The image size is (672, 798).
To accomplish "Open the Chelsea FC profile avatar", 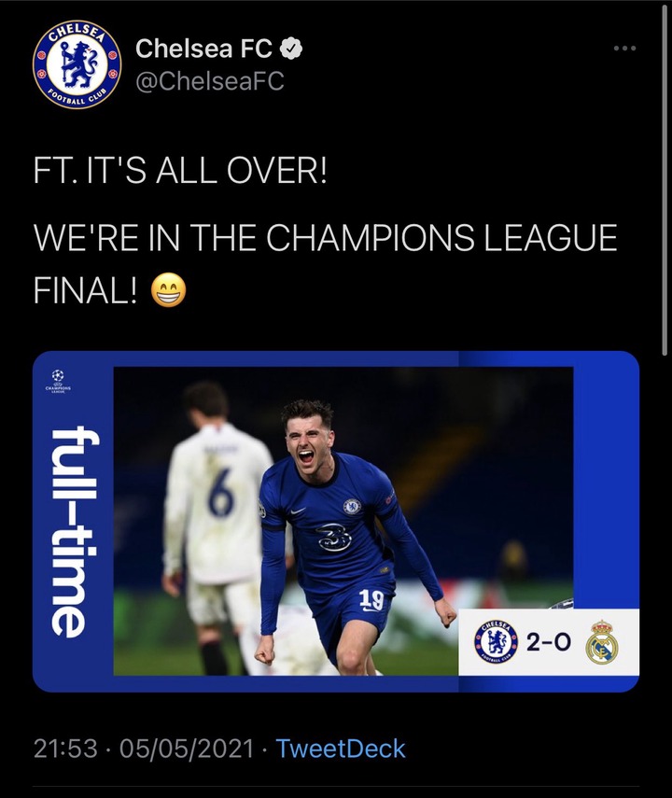I will point(77,64).
